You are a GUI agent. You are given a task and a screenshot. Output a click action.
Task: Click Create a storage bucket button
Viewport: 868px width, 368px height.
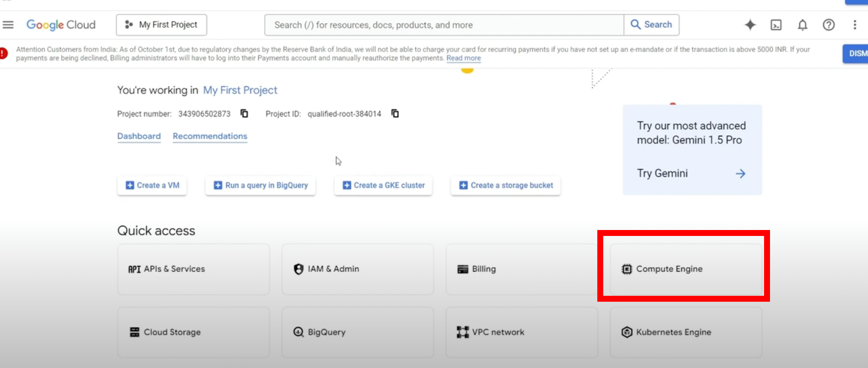point(506,185)
